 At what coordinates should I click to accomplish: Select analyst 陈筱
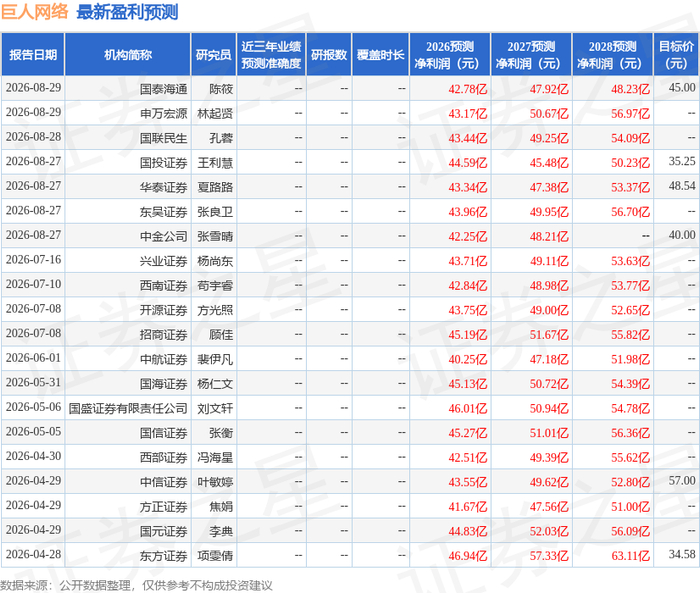221,89
